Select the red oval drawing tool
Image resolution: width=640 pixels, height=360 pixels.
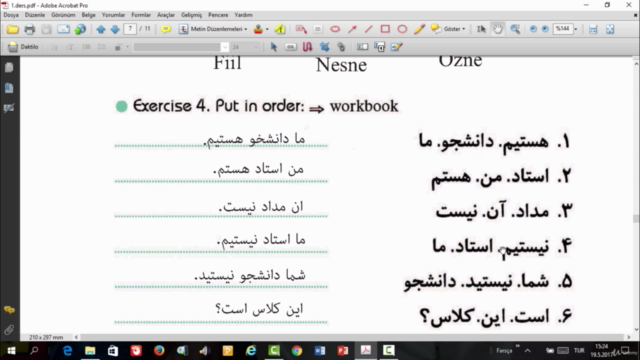tap(402, 29)
